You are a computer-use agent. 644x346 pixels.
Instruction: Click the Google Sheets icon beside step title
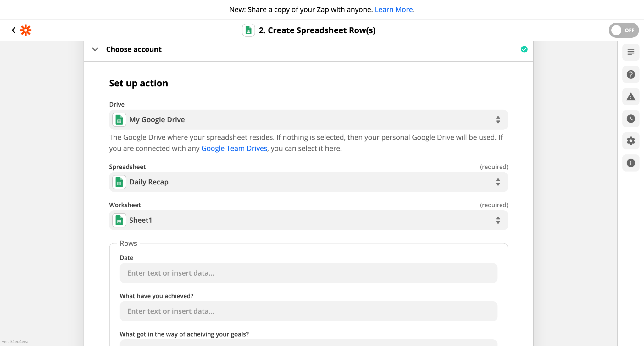[x=248, y=30]
